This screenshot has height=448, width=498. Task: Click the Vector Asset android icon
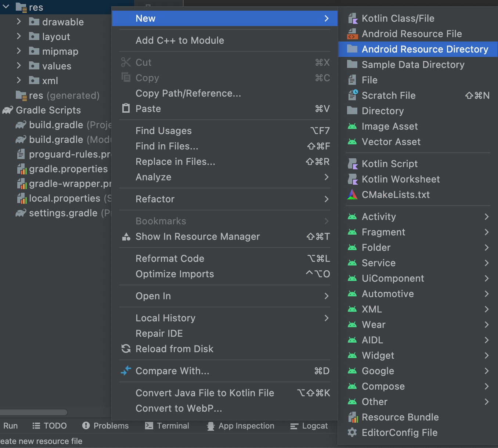click(x=353, y=142)
